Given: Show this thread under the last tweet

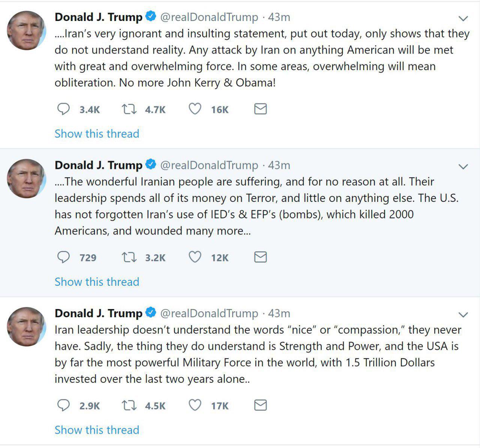Looking at the screenshot, I should coord(97,430).
